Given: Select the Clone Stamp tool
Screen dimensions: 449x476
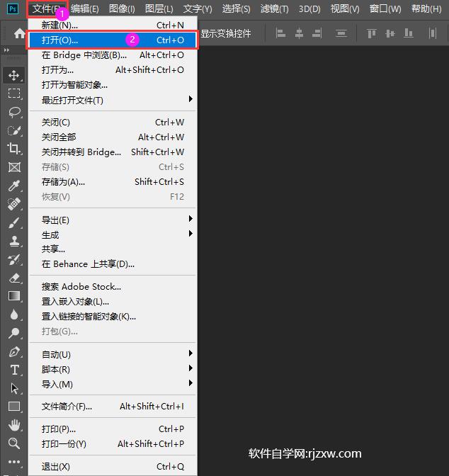Looking at the screenshot, I should point(14,241).
